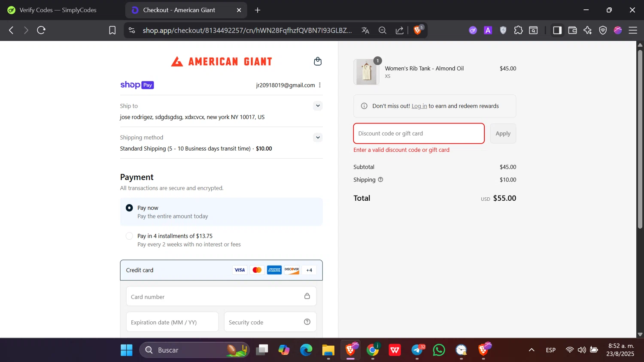Open the Brave VPN icon
The image size is (644, 362).
click(x=603, y=30)
